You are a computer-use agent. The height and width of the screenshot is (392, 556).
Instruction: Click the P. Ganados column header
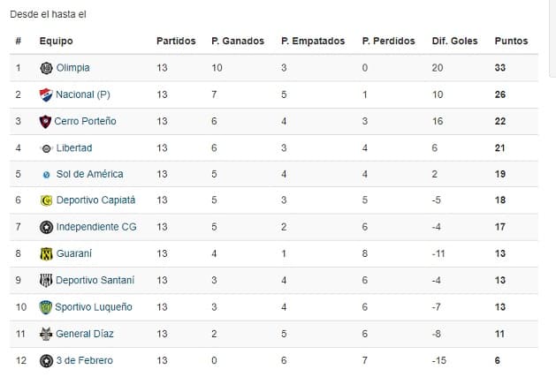238,41
